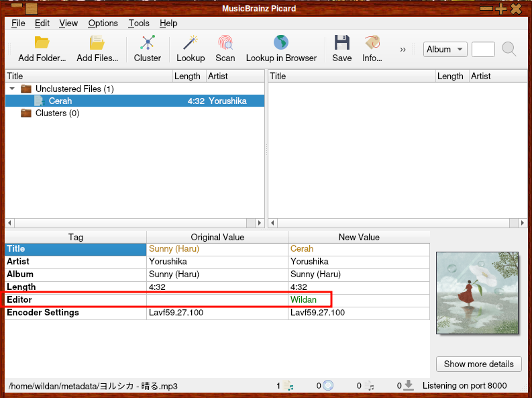Viewport: 532px width, 398px height.
Task: Click the Add Folder toolbar icon
Action: point(42,44)
